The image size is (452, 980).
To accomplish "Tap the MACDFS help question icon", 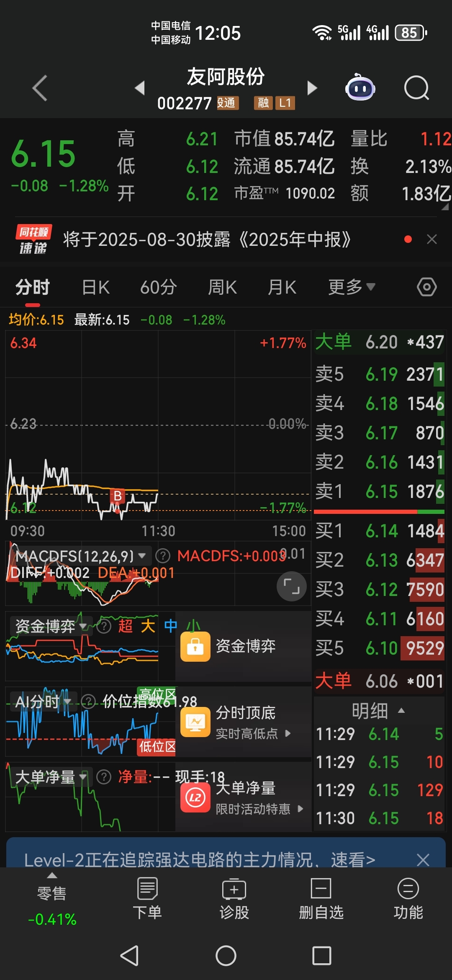I will [x=163, y=556].
